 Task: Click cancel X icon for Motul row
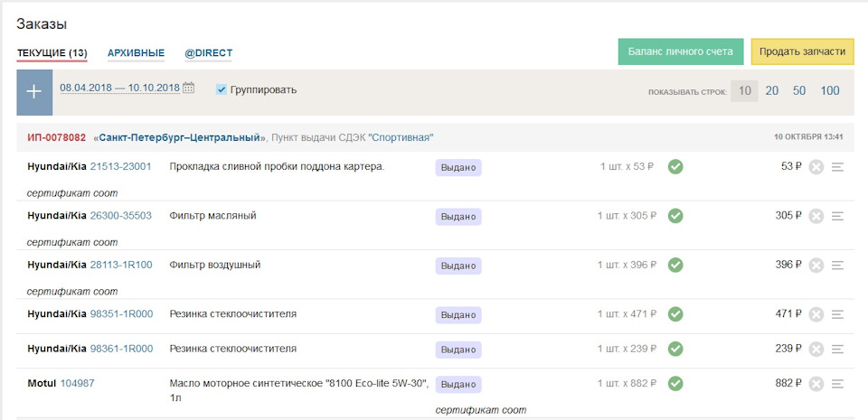[x=816, y=384]
